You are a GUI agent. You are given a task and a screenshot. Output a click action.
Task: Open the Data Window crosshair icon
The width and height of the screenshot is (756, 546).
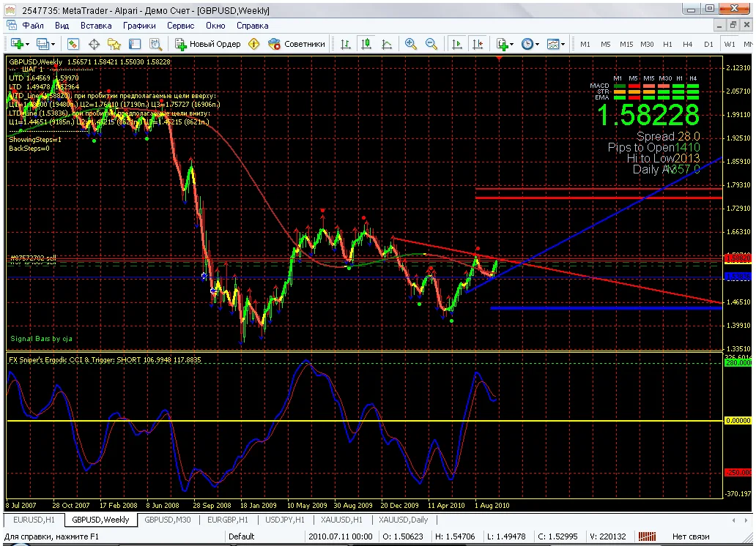[x=94, y=44]
